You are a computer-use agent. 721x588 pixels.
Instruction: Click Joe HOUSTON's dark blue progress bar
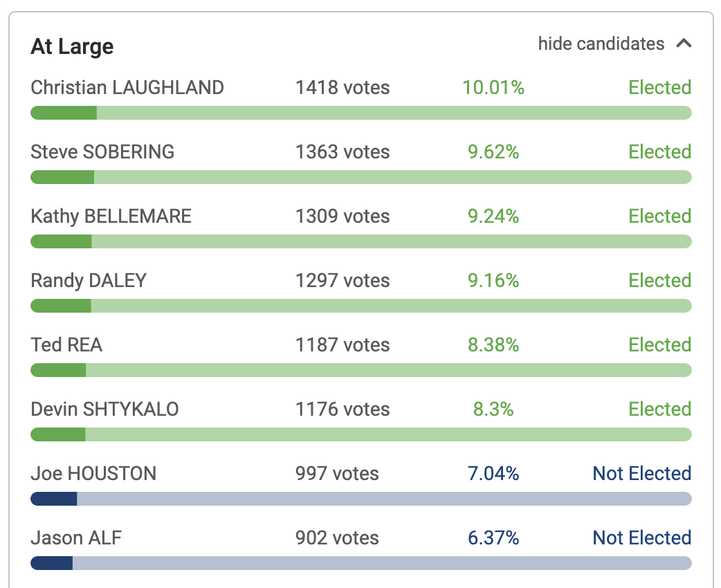point(54,499)
